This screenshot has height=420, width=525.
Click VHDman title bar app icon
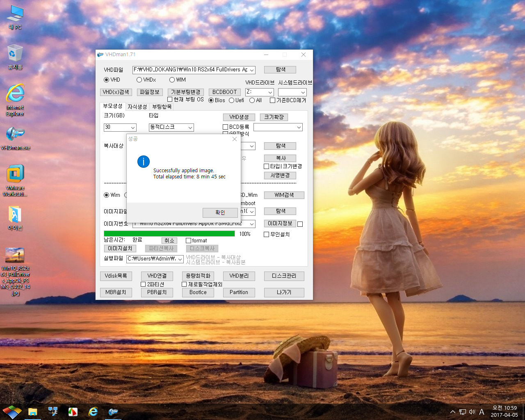click(x=100, y=55)
